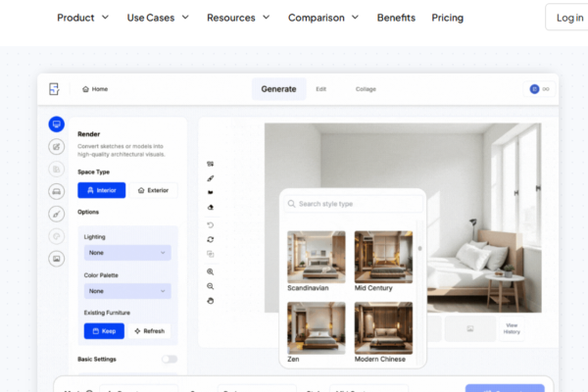
Task: Select the eraser tool in the canvas toolbar
Action: point(211,207)
